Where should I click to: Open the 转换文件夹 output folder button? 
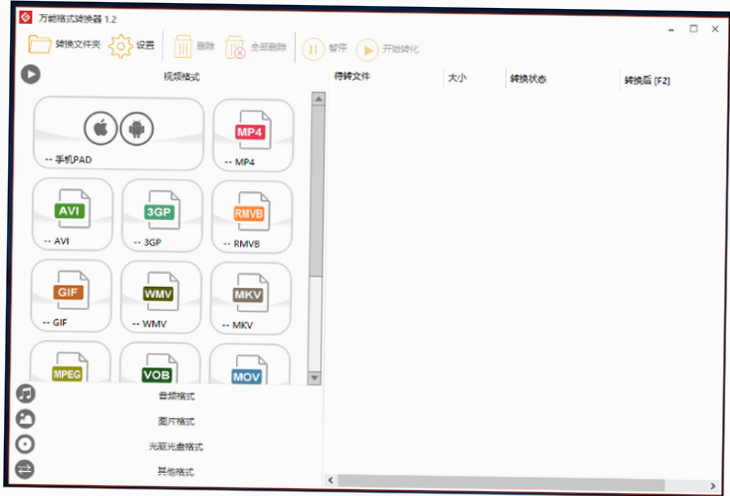point(64,44)
